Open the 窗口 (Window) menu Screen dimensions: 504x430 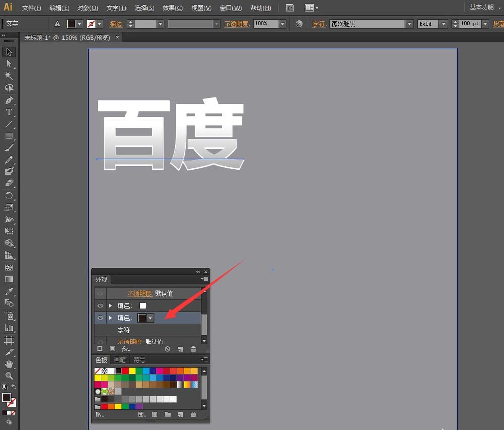click(x=231, y=8)
